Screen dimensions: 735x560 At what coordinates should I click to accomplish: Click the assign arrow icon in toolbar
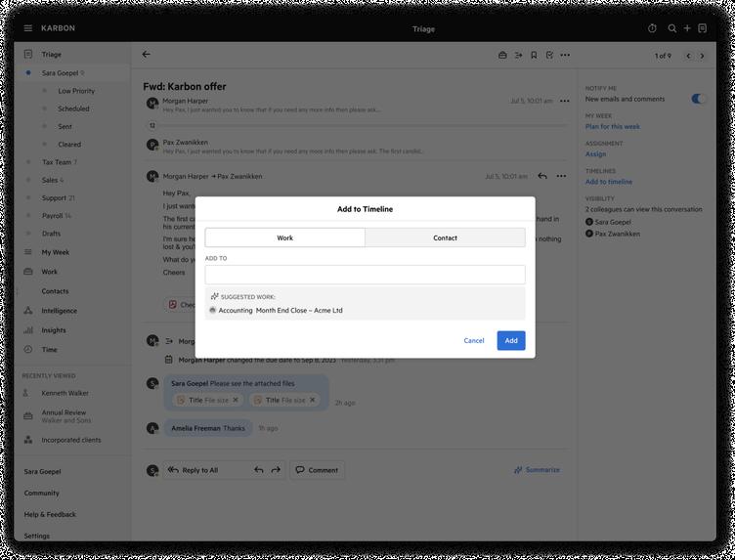518,56
